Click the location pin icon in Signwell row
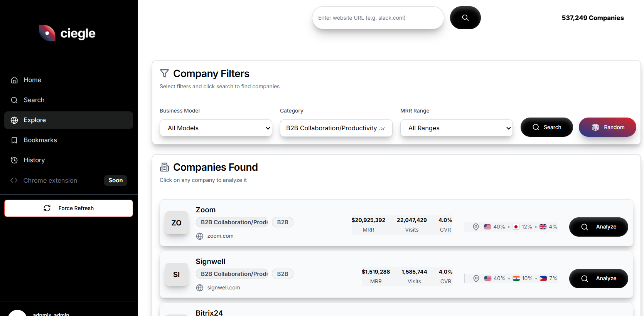 point(476,279)
